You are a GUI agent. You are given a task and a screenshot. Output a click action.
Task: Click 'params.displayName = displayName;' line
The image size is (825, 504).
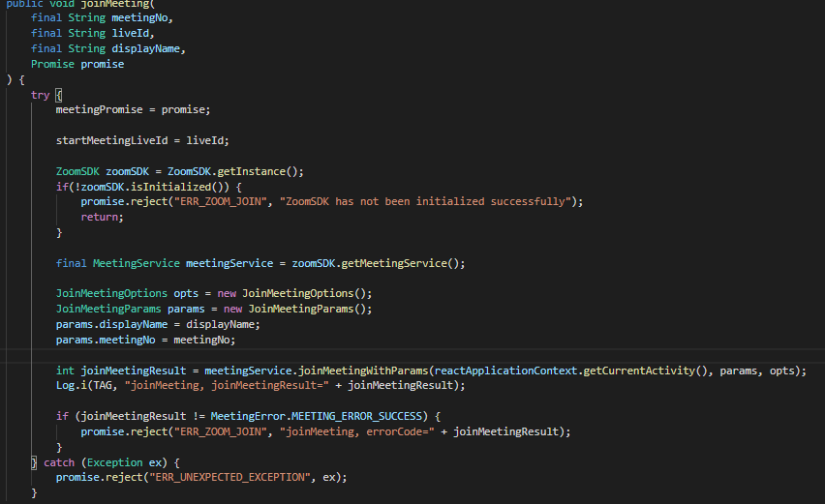pos(158,324)
